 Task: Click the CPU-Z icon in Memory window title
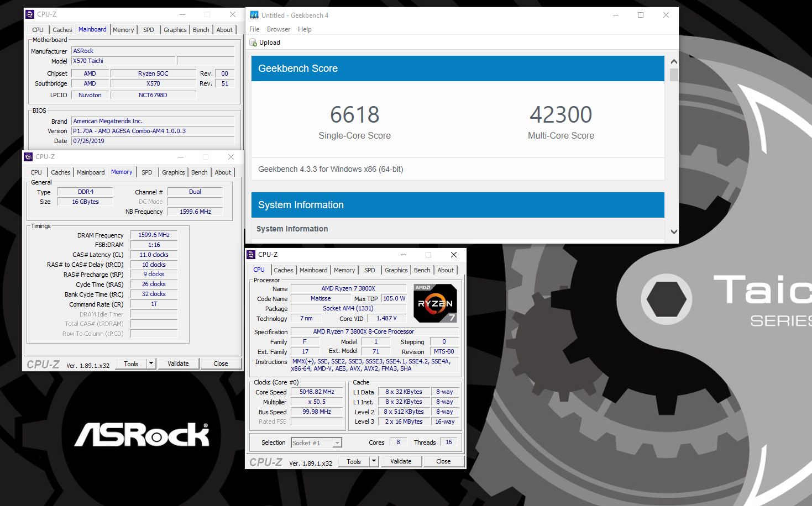(x=28, y=157)
